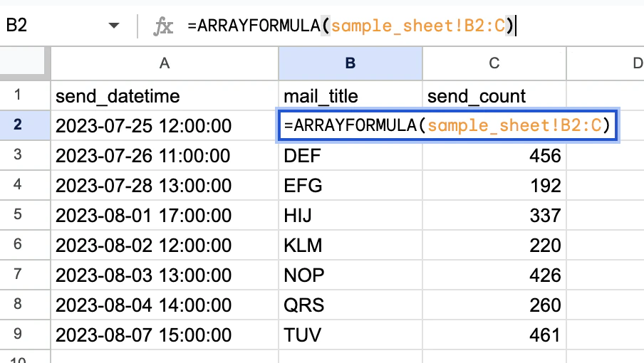Select the QRS mail title cell
Screen dimensions: 644x363
point(350,305)
